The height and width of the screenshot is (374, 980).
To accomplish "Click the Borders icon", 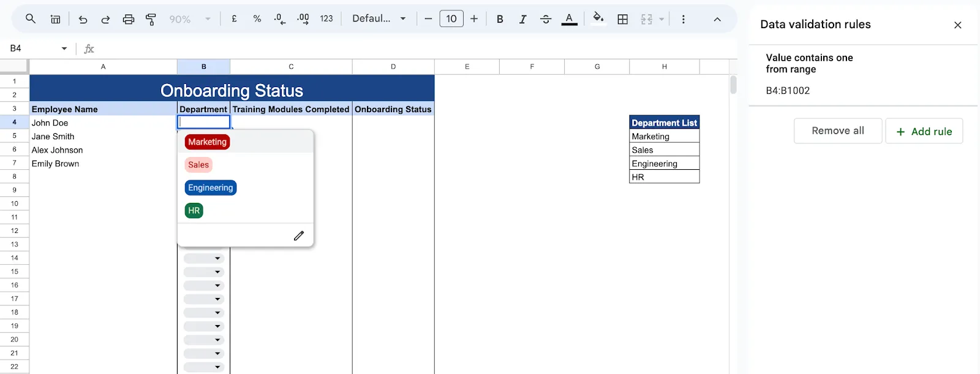I will coord(623,19).
